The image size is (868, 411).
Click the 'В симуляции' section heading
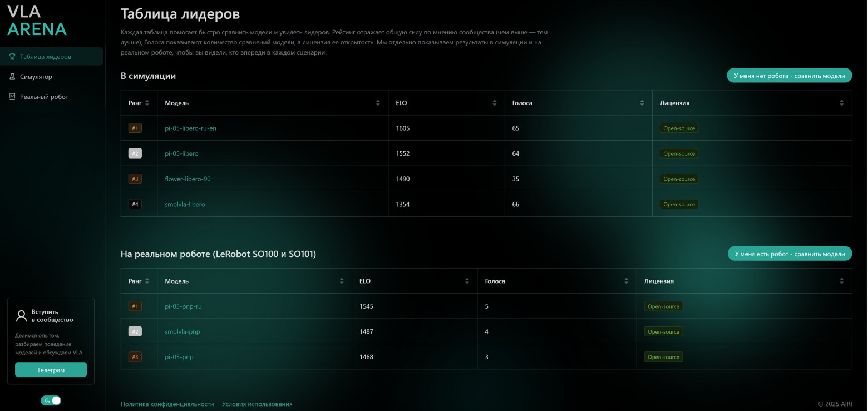point(149,76)
